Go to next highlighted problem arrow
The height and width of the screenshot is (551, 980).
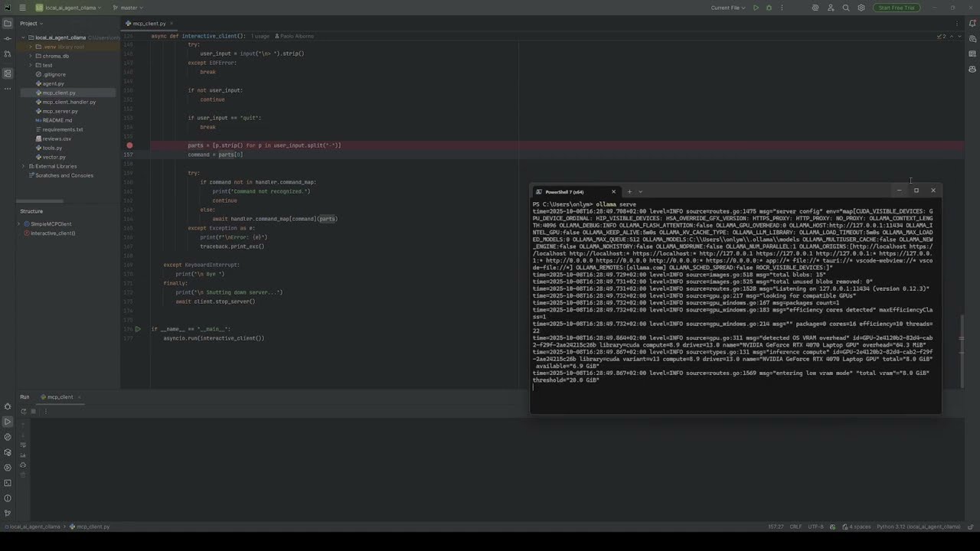tap(958, 36)
